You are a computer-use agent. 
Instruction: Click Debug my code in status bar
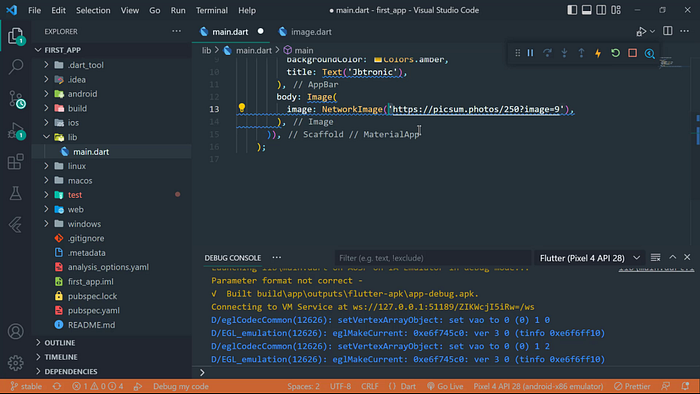tap(181, 386)
